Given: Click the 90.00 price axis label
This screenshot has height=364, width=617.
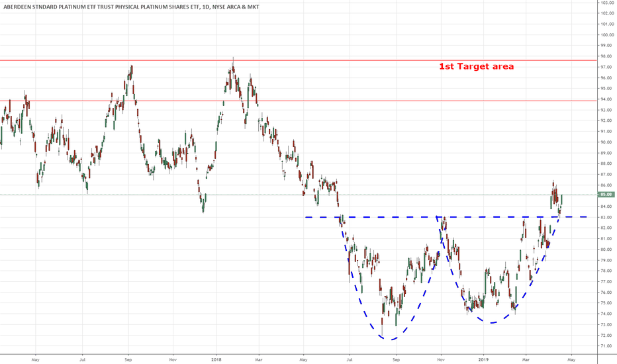Looking at the screenshot, I should [x=606, y=142].
